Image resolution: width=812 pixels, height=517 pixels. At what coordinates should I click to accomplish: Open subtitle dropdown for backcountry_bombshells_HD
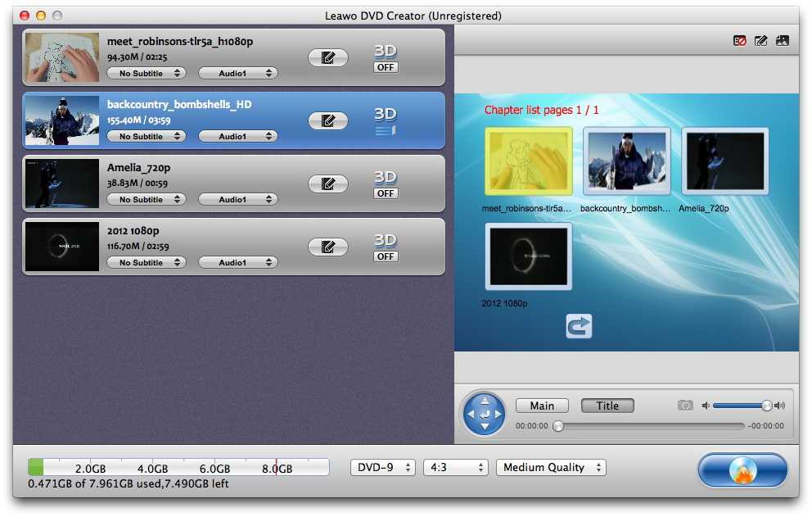146,136
